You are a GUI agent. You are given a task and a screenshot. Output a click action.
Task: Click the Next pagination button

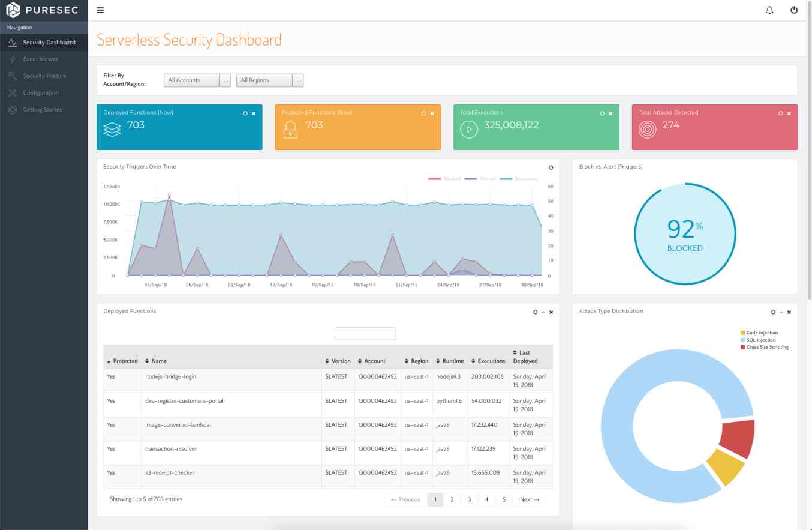pyautogui.click(x=530, y=499)
